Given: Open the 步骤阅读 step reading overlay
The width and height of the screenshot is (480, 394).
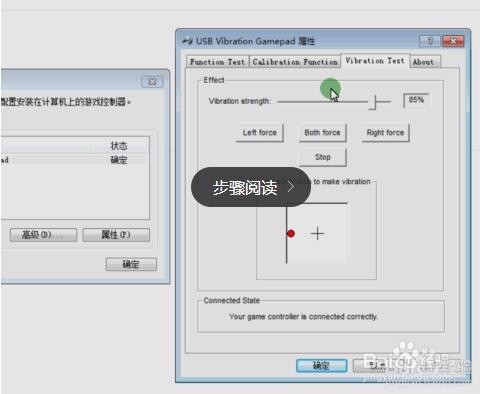Looking at the screenshot, I should (x=251, y=187).
